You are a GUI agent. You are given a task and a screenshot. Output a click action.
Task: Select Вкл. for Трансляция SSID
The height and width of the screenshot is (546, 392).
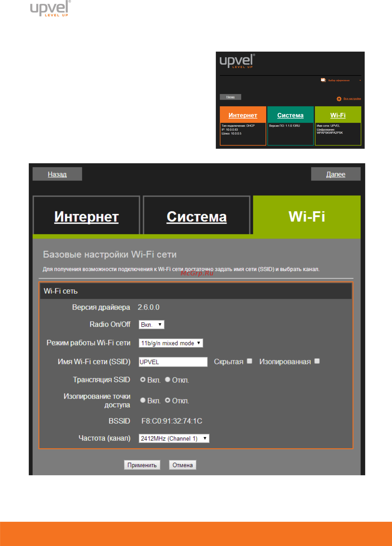[x=143, y=380]
